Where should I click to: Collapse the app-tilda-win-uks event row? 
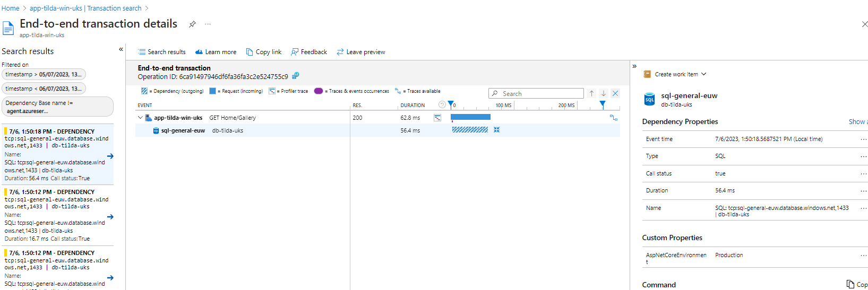[x=140, y=118]
